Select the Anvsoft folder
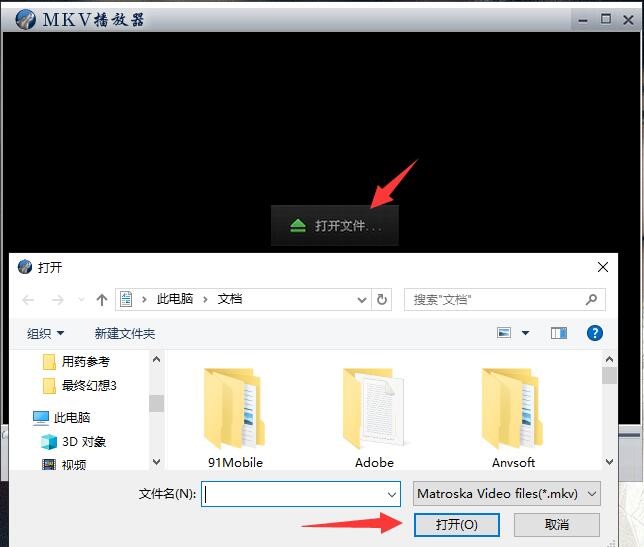 [513, 410]
